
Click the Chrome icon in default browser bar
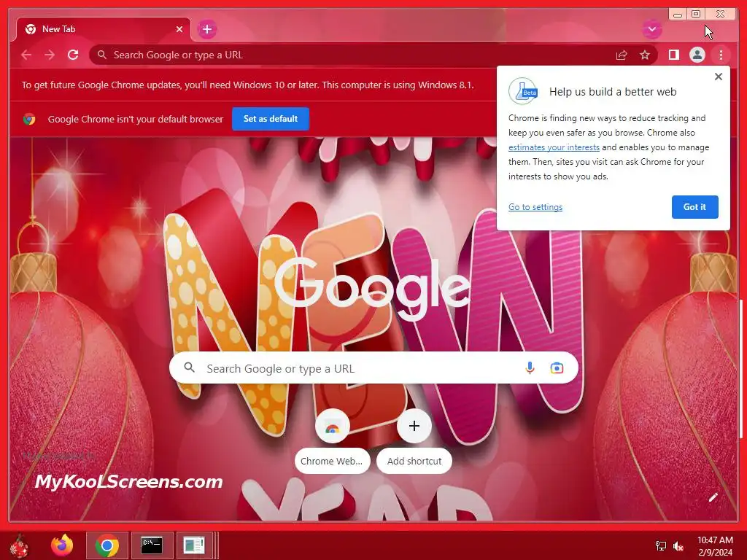click(x=29, y=119)
